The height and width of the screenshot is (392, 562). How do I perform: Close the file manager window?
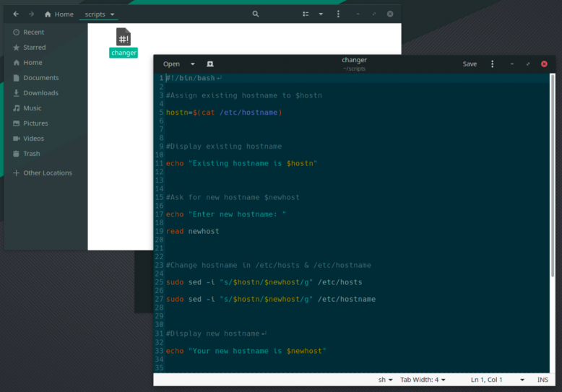[x=390, y=14]
